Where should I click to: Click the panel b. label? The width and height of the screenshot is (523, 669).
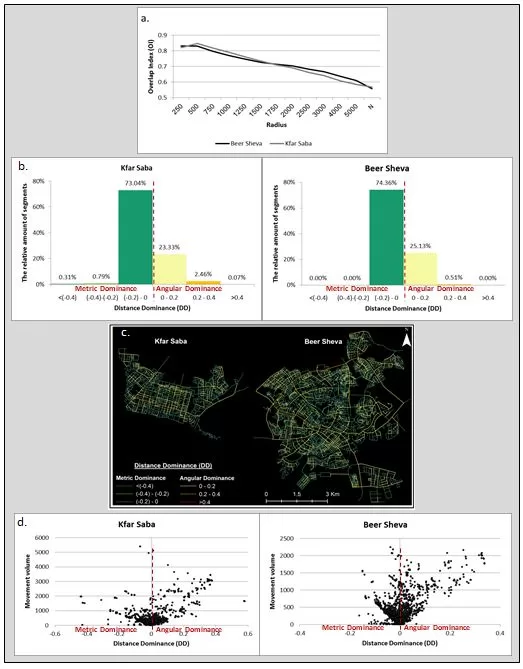[x=23, y=166]
